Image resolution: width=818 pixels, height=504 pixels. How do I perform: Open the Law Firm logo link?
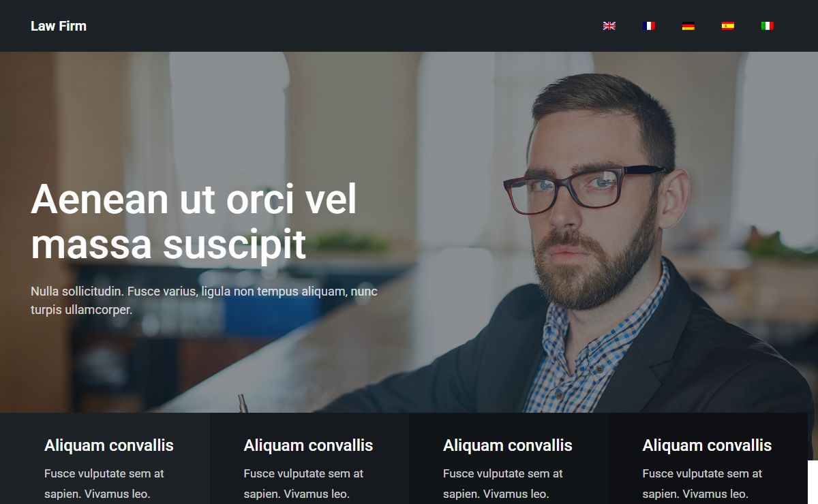click(59, 26)
